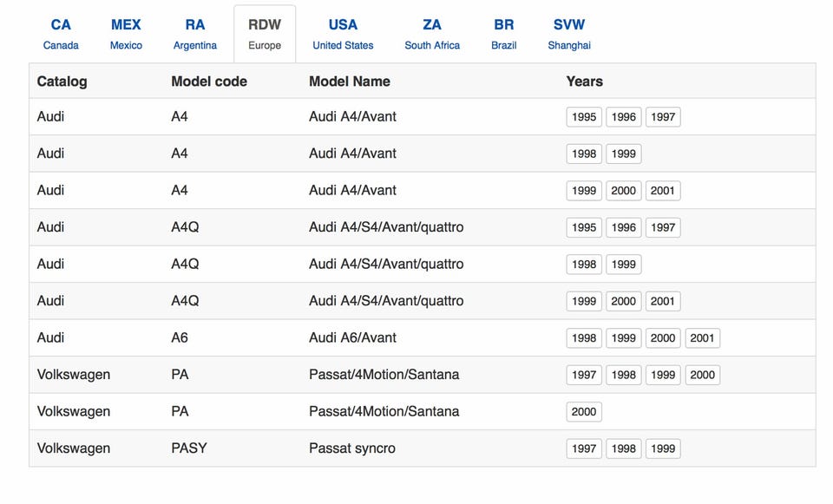Image resolution: width=833 pixels, height=504 pixels.
Task: Switch to the CA Canada tab
Action: tap(61, 34)
